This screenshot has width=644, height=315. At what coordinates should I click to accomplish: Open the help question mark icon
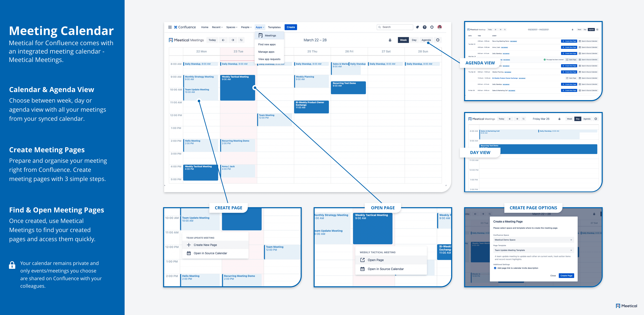point(425,27)
